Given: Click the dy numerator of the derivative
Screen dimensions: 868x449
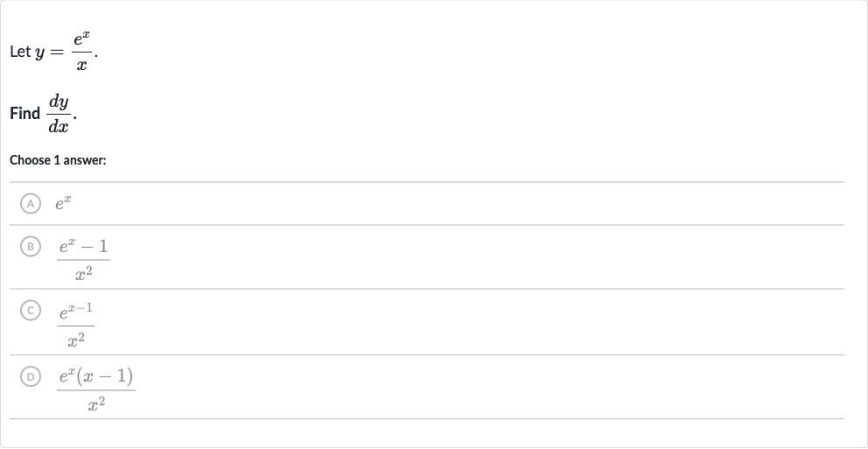Looking at the screenshot, I should [59, 102].
